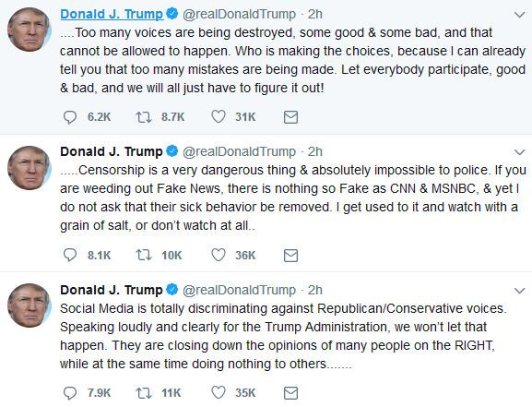This screenshot has height=407, width=532.
Task: Open the 2h timestamp on the last tweet
Action: pyautogui.click(x=314, y=290)
